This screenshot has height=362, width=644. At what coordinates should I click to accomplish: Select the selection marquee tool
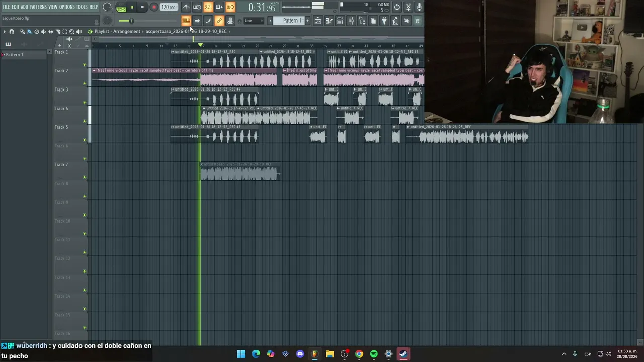tap(65, 32)
